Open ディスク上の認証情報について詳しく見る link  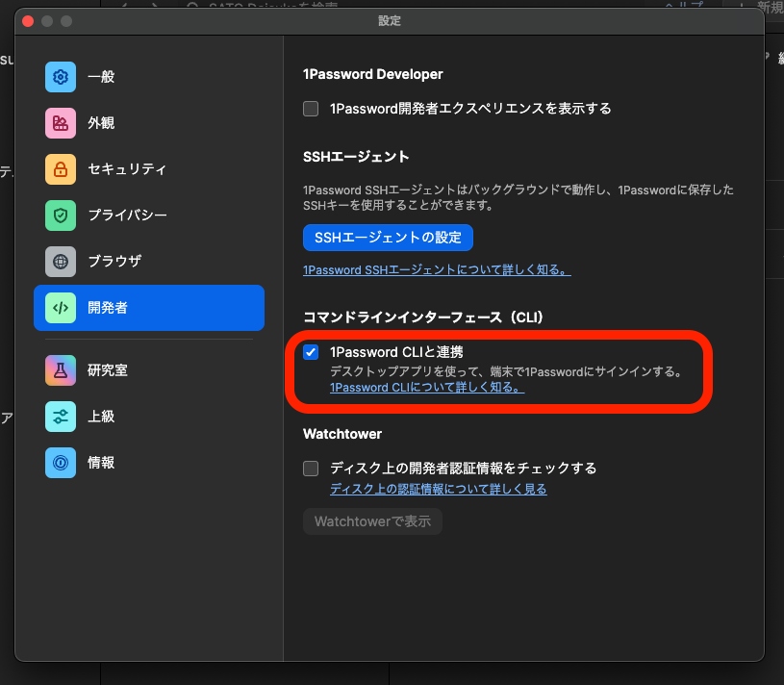(x=439, y=489)
